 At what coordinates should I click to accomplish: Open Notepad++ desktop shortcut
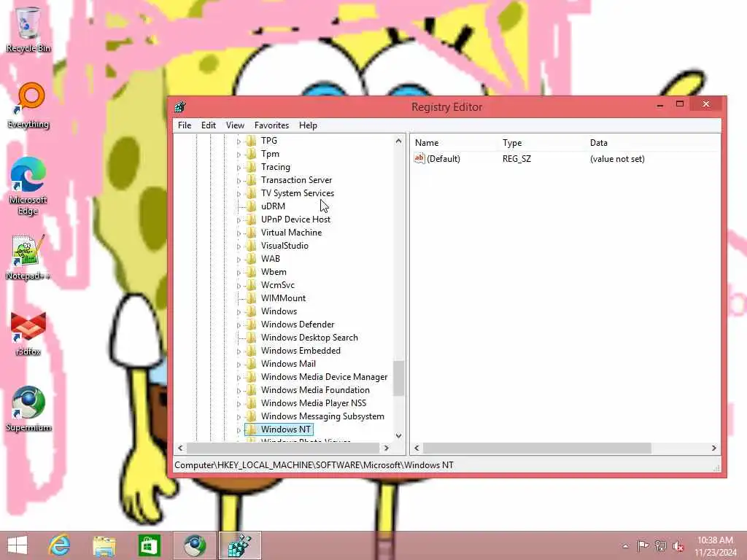28,257
